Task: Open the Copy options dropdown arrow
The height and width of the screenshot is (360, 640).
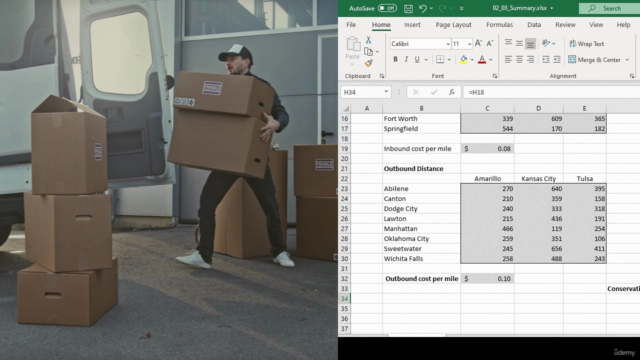Action: [x=377, y=52]
